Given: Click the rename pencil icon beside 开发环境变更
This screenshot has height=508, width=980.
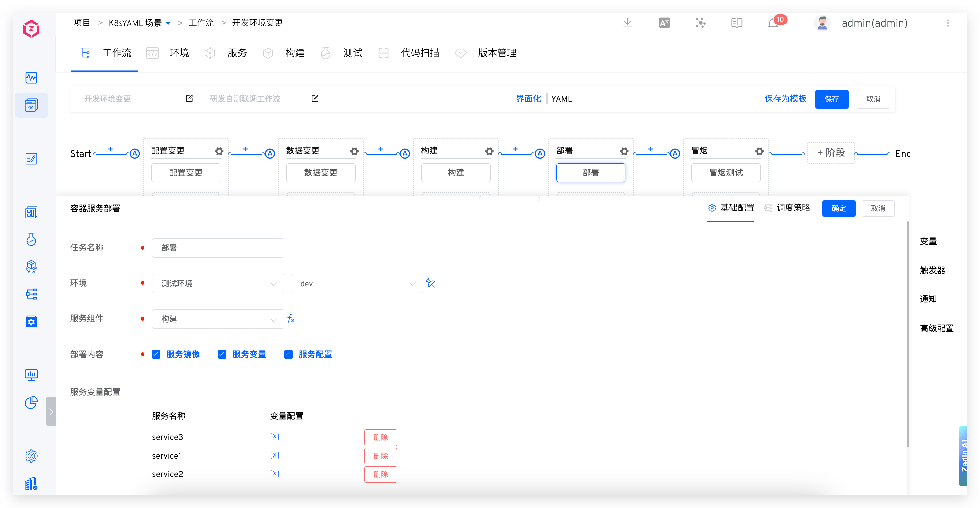Looking at the screenshot, I should (x=189, y=98).
